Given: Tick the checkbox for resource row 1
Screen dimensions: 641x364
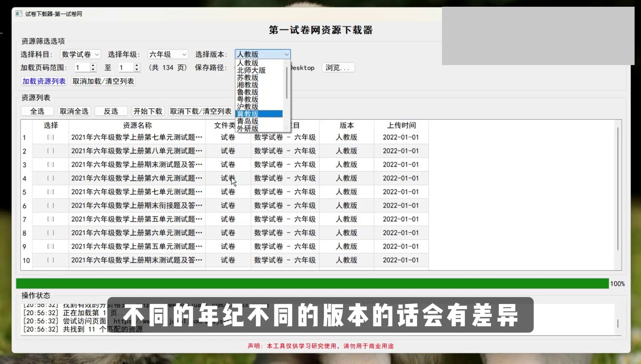Looking at the screenshot, I should pos(51,137).
